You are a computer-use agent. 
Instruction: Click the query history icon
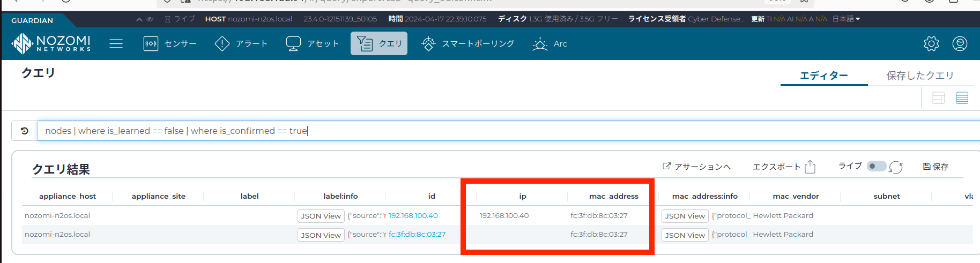(x=25, y=131)
